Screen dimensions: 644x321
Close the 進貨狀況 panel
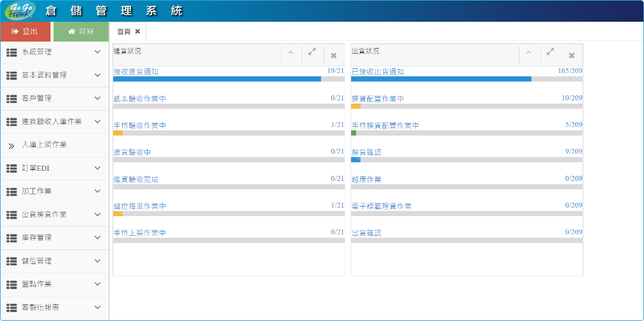click(x=334, y=56)
